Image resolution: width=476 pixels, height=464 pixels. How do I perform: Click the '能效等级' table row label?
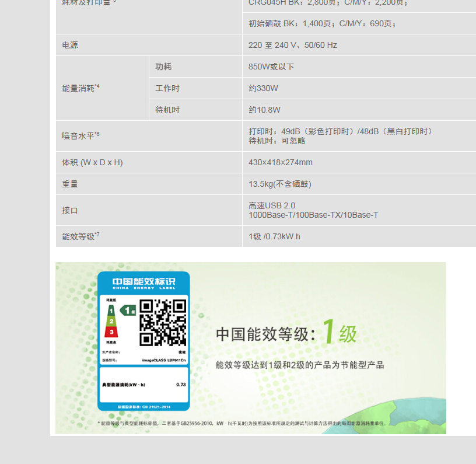pyautogui.click(x=80, y=236)
